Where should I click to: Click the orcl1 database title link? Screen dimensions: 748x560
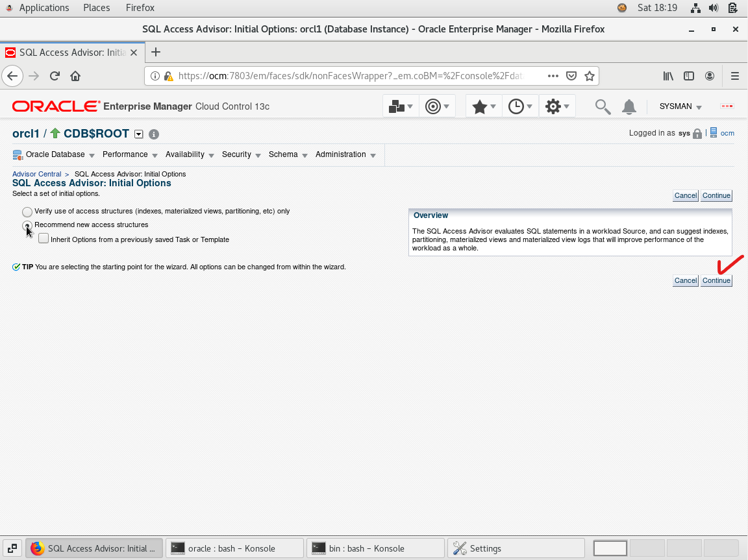coord(26,134)
